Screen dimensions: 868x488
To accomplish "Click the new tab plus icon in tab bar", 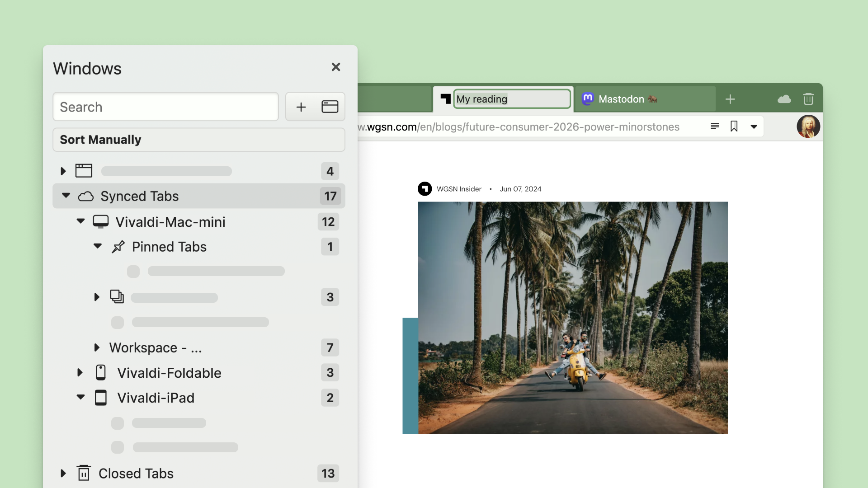I will pyautogui.click(x=730, y=99).
